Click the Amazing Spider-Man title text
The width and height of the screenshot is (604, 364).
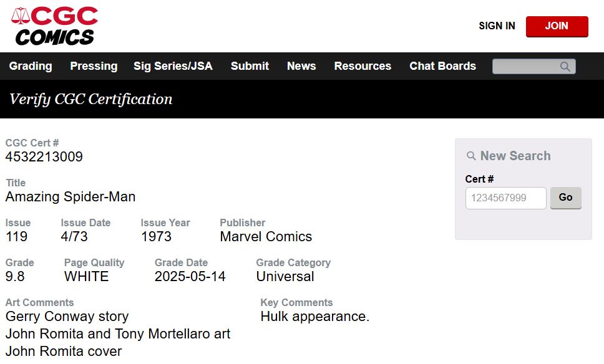tap(71, 197)
